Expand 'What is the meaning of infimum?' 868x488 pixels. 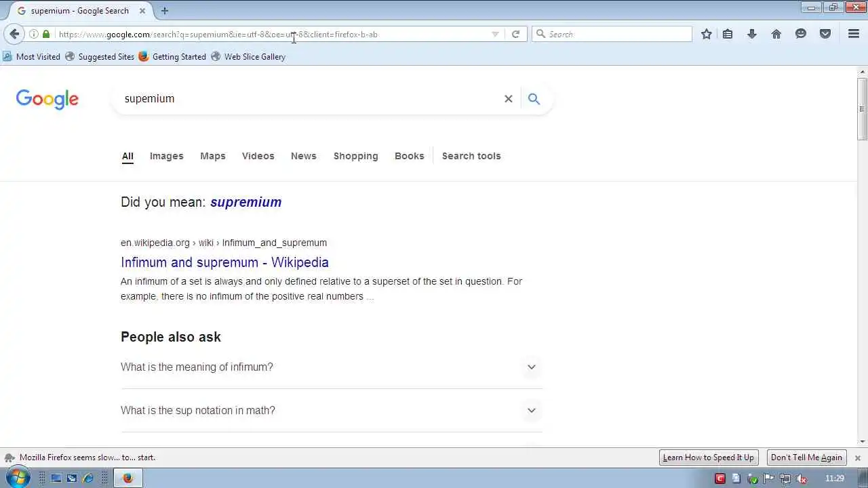[x=332, y=367]
